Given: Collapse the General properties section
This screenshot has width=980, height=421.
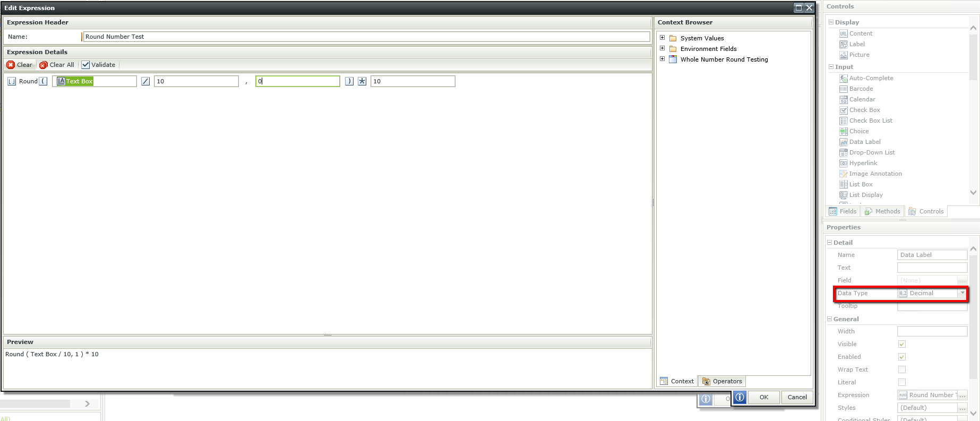Looking at the screenshot, I should (830, 319).
